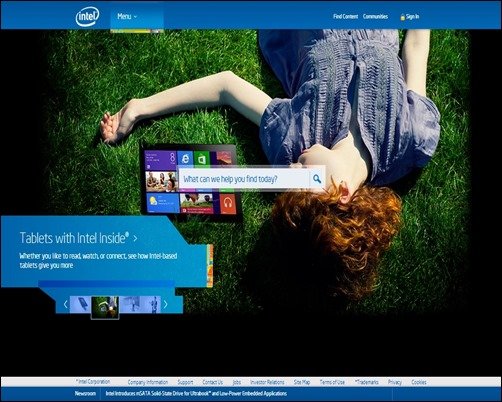Open the Contact Us footer link
The height and width of the screenshot is (402, 502).
212,382
